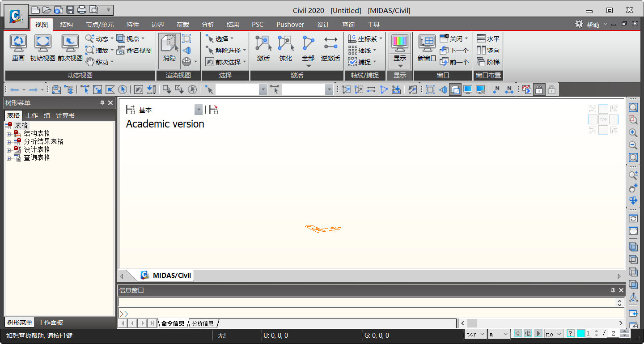
Task: Click the 解除选择 unselect button
Action: coord(226,51)
